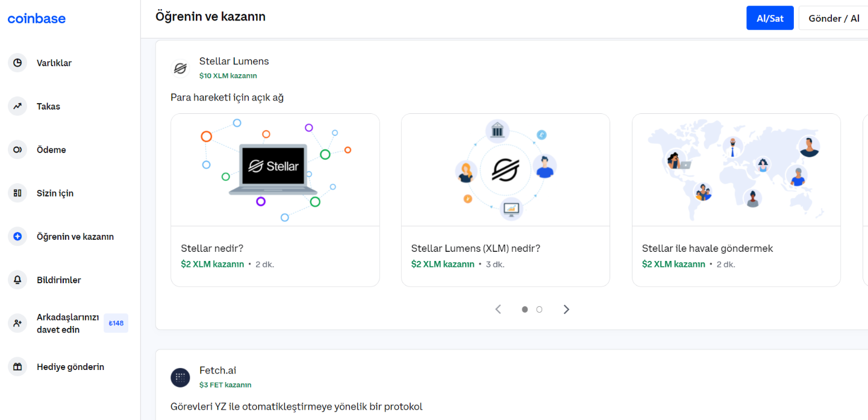868x420 pixels.
Task: Click the Stellar Lumens logo icon
Action: [180, 68]
